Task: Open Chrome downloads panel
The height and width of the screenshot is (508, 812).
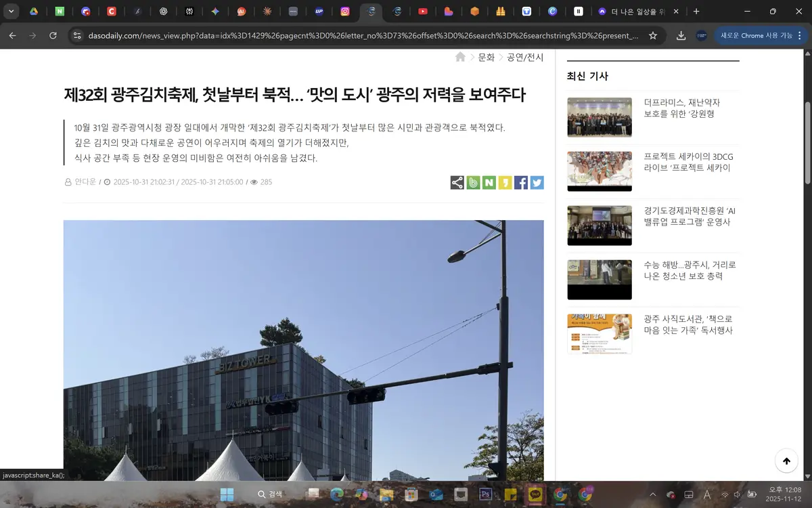Action: (x=681, y=35)
